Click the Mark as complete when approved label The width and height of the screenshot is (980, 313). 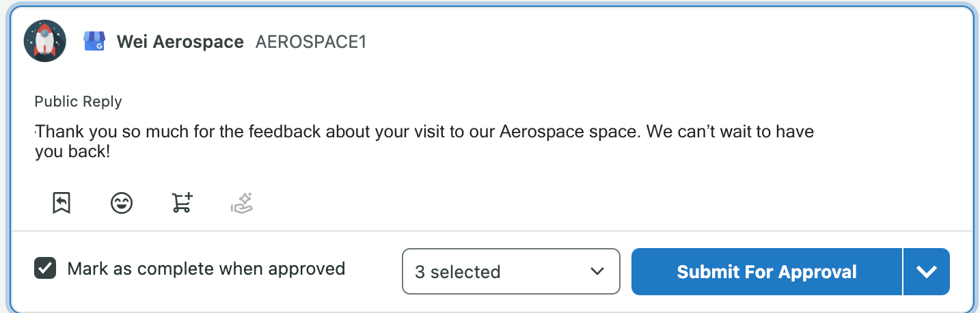tap(206, 269)
